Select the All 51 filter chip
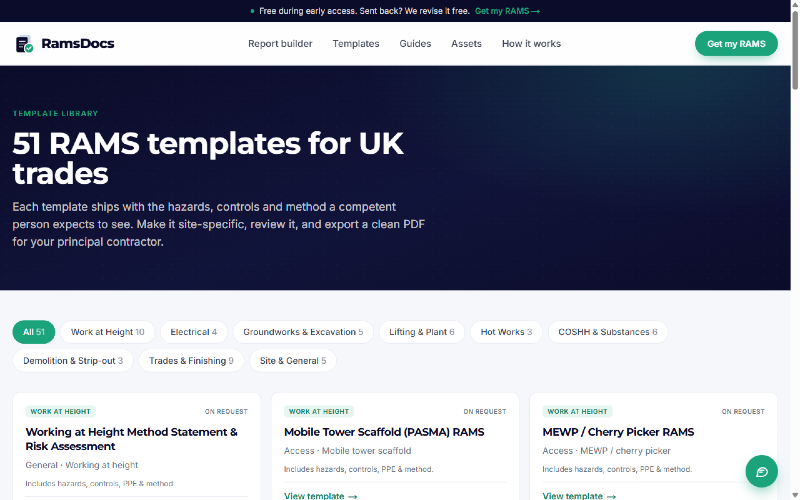 (x=34, y=332)
